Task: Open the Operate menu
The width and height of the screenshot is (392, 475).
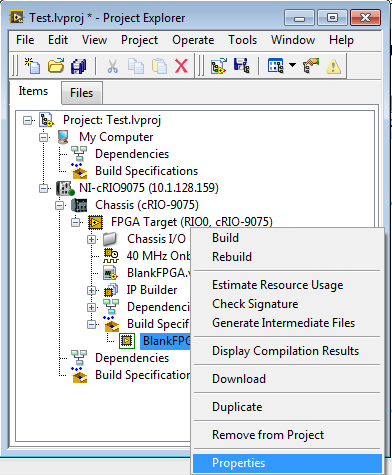Action: click(193, 40)
